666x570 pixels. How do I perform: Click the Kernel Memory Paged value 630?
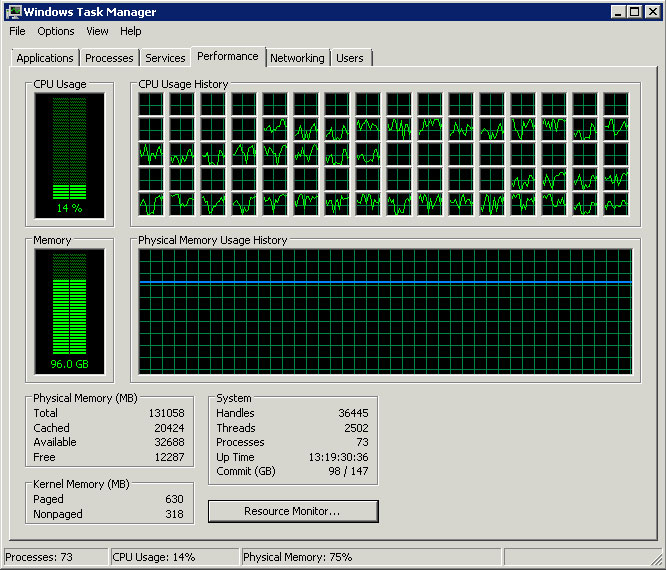[174, 499]
